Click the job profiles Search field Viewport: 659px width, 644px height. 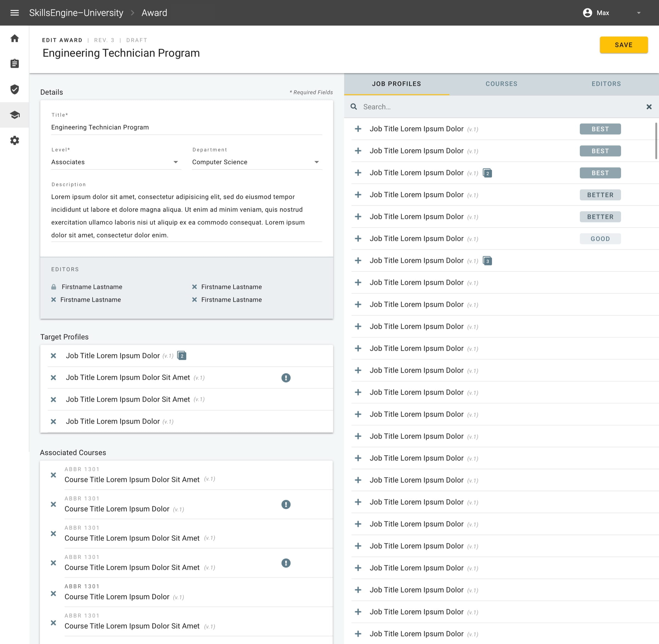coord(501,107)
